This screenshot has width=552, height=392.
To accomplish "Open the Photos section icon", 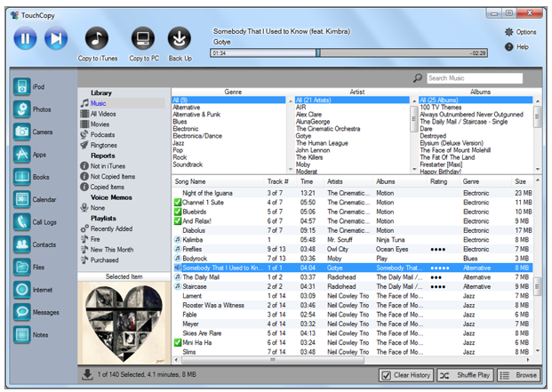I will click(x=22, y=109).
